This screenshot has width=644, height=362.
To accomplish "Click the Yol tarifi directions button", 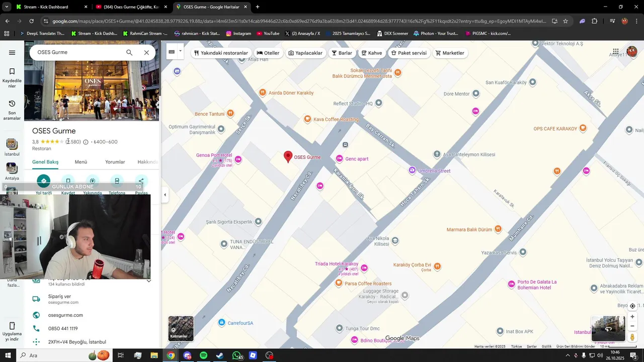I will coord(44,181).
